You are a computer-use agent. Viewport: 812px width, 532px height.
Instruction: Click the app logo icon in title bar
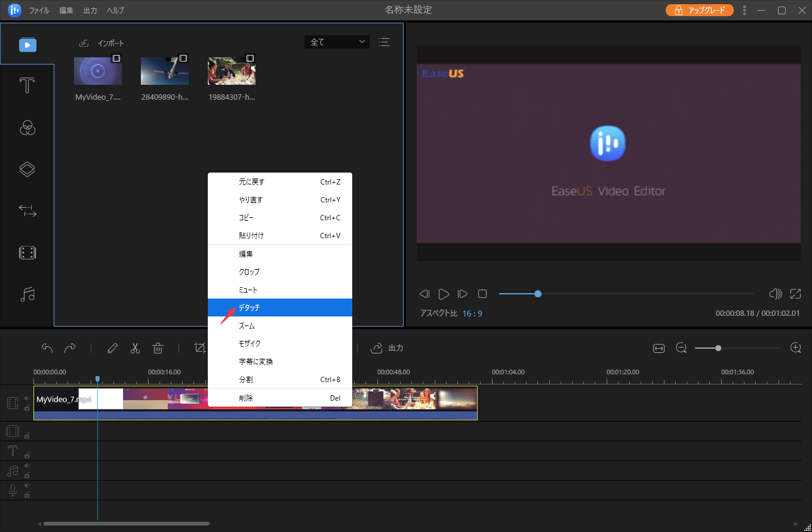pyautogui.click(x=14, y=10)
